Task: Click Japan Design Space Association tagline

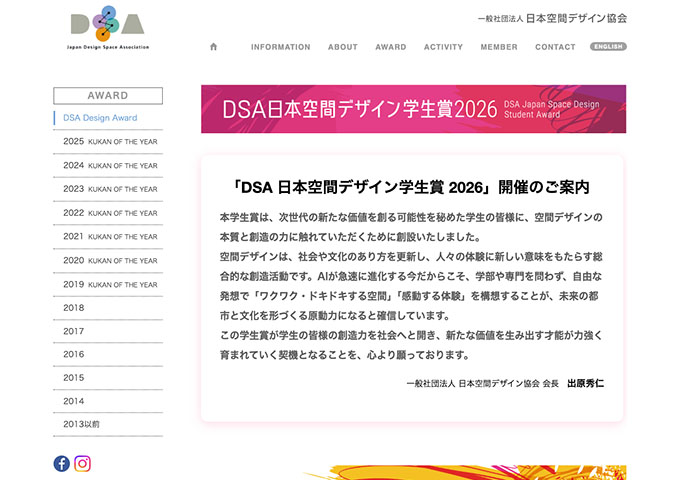Action: pos(108,47)
